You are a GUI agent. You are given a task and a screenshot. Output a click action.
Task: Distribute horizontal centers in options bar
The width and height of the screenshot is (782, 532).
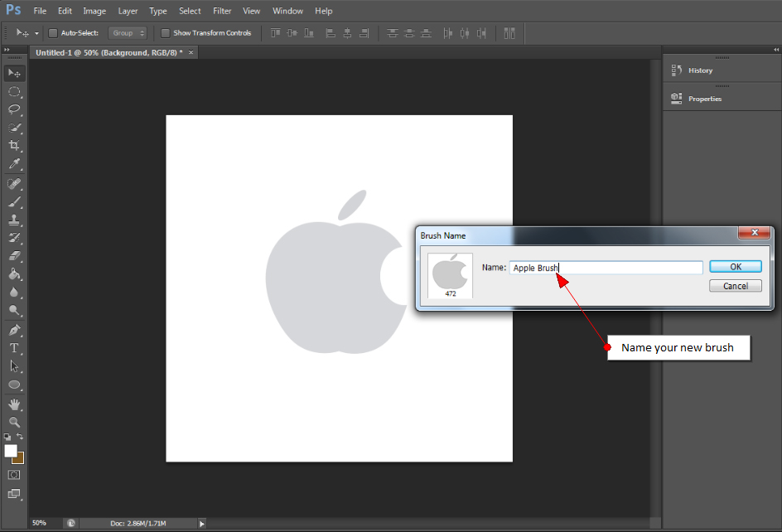click(x=464, y=33)
